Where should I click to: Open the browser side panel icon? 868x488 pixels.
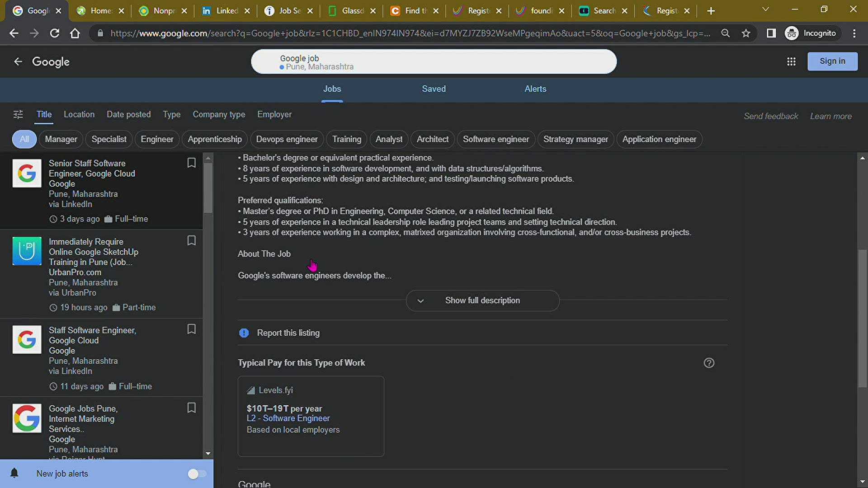pyautogui.click(x=771, y=33)
